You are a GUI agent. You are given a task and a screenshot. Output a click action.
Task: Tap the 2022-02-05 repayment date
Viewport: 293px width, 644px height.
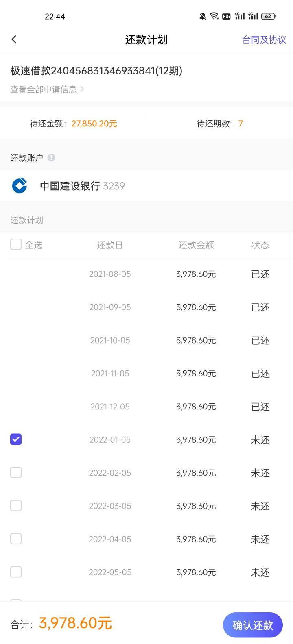point(110,473)
